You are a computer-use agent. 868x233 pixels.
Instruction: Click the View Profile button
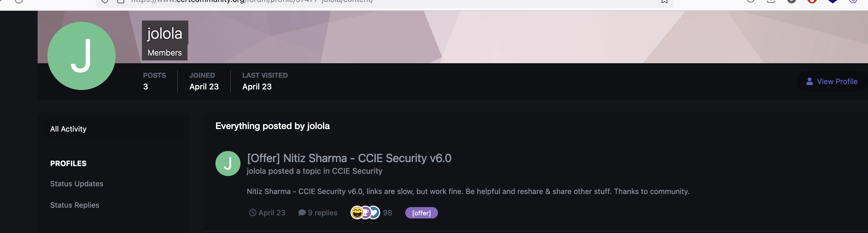point(832,81)
